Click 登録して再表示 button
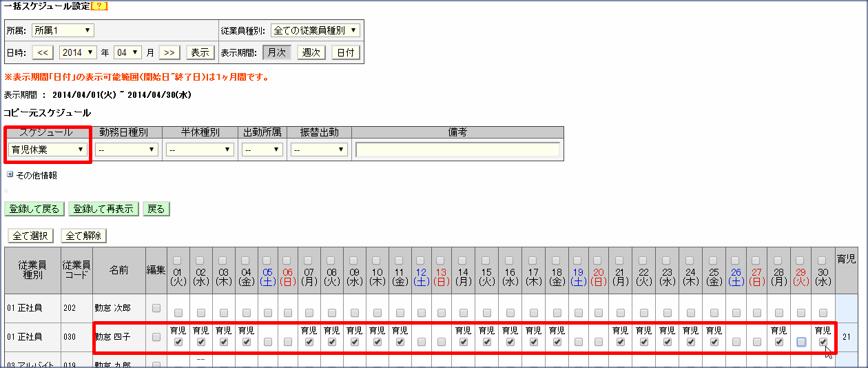This screenshot has height=368, width=868. point(103,209)
